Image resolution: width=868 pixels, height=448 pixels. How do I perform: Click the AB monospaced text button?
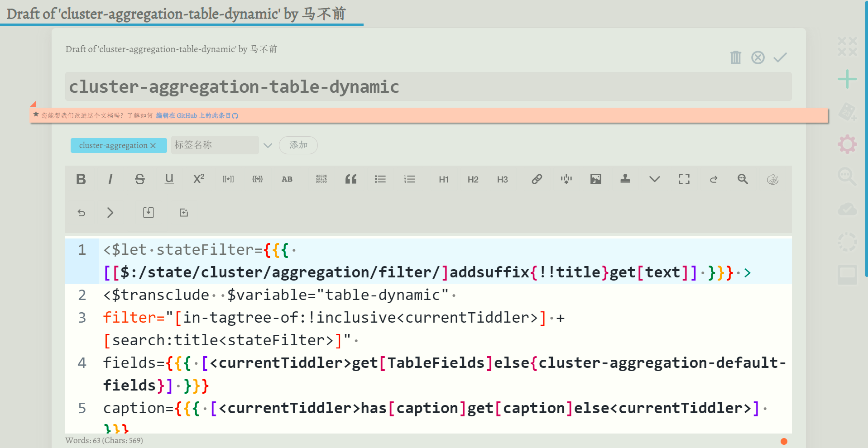click(287, 179)
